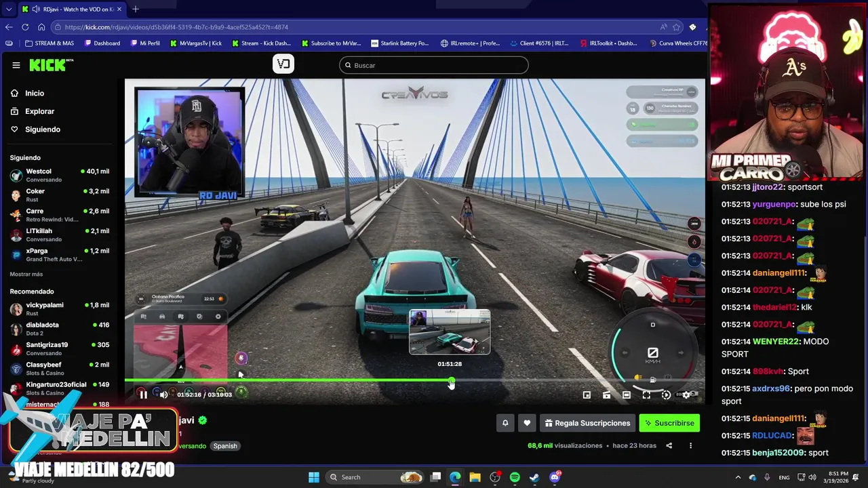Open Mi Perfil bookmark
The width and height of the screenshot is (868, 488).
coord(145,43)
